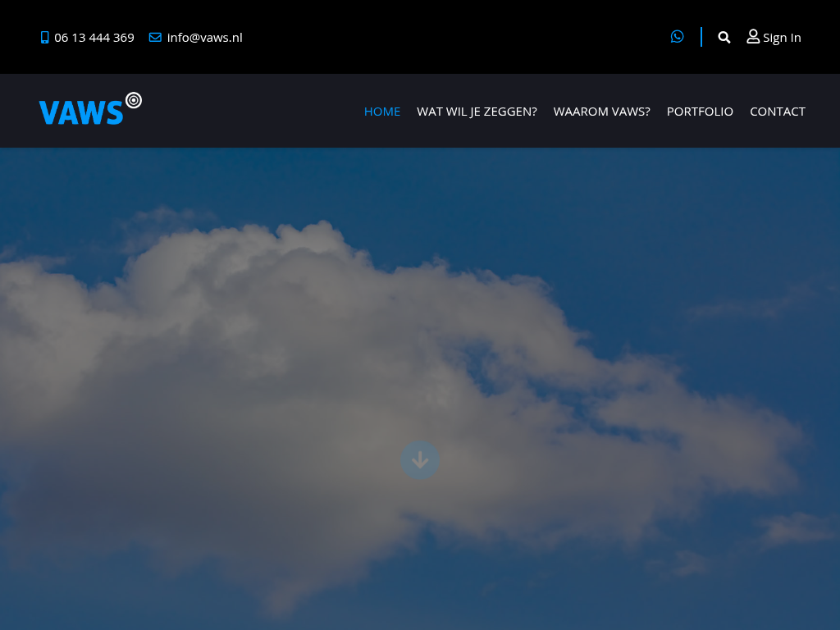
Task: Click the VAWS logo text
Action: (80, 113)
